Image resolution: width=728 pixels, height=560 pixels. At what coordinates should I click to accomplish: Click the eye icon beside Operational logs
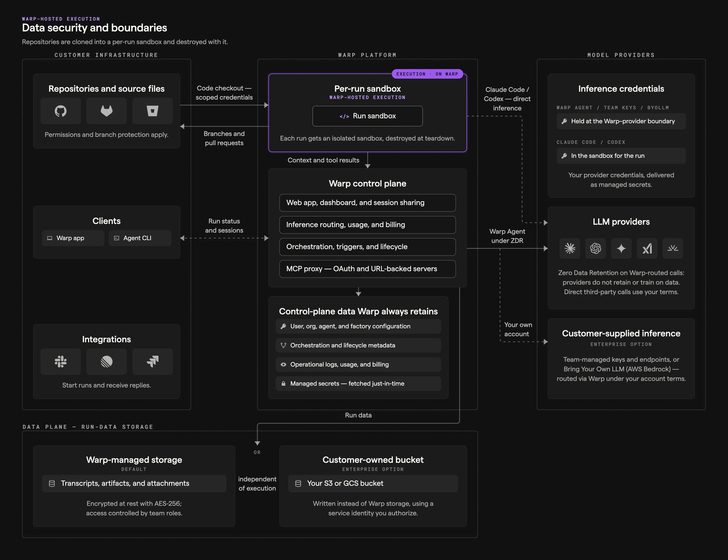coord(283,365)
